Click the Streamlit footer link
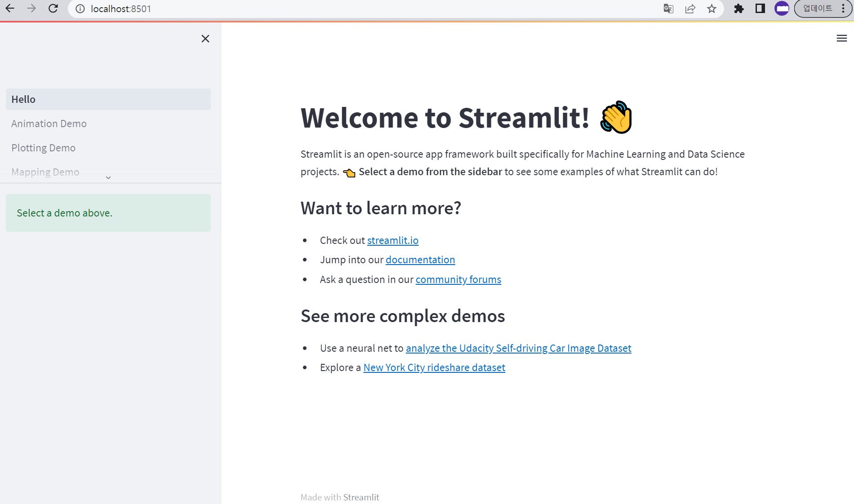 pos(361,497)
